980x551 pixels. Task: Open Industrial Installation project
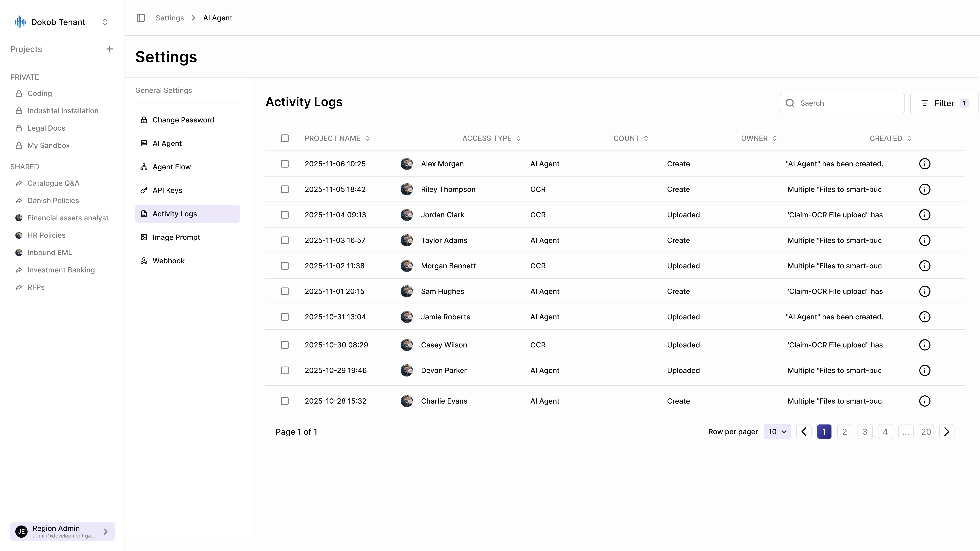[57, 111]
